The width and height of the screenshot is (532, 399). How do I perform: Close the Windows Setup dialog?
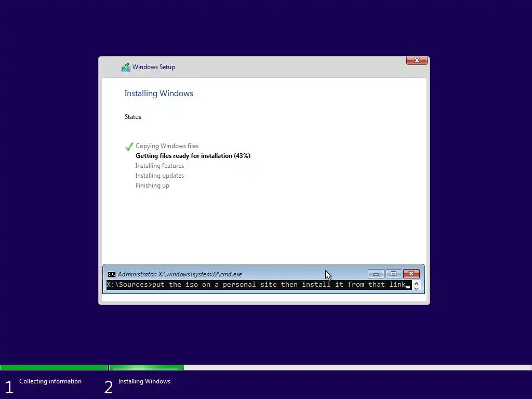tap(417, 60)
